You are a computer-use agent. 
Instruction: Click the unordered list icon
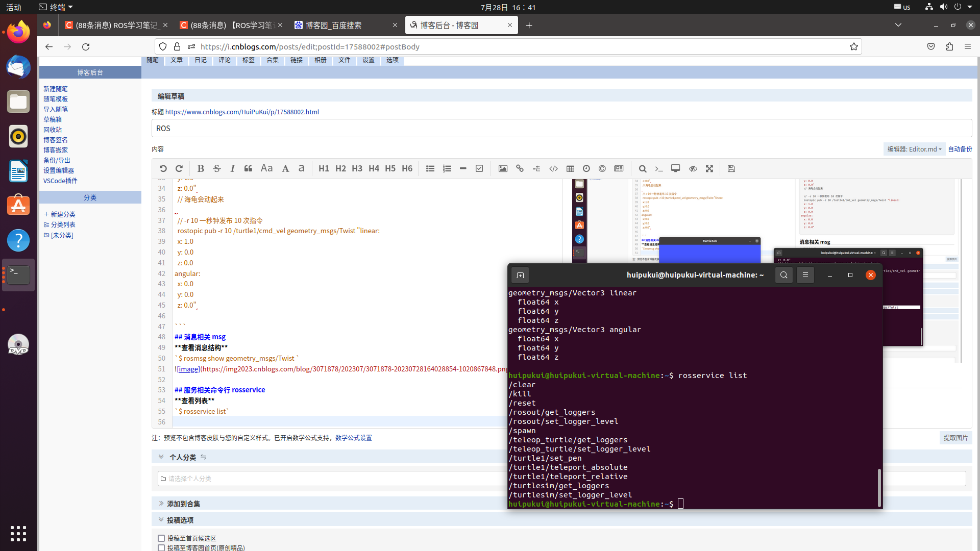[x=430, y=168]
